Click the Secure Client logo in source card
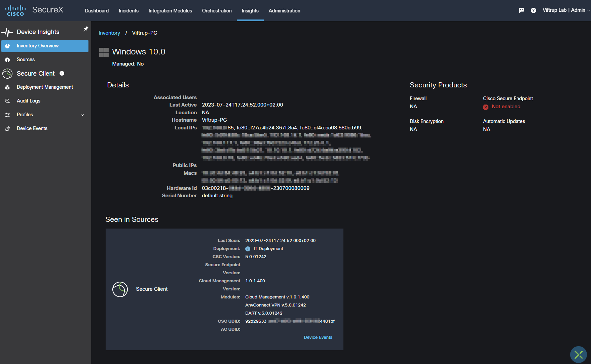The height and width of the screenshot is (364, 591). coord(120,289)
